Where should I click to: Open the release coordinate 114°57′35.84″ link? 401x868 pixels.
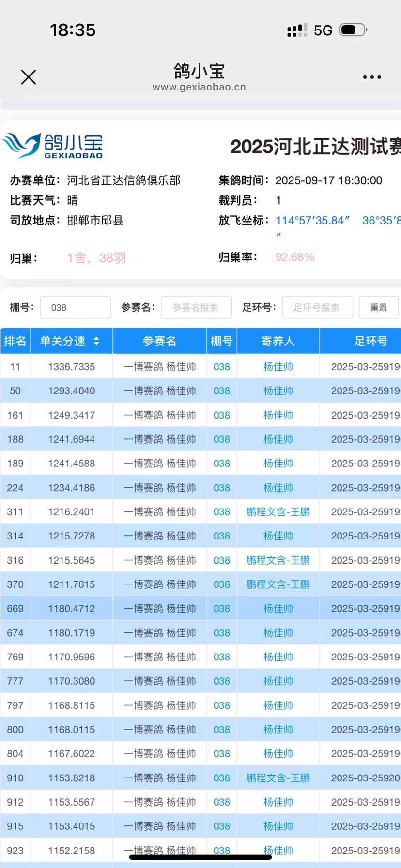coord(312,221)
